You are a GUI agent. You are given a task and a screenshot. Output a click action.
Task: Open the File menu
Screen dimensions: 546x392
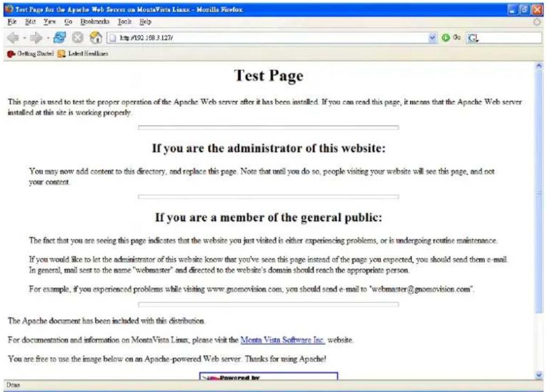pos(12,22)
